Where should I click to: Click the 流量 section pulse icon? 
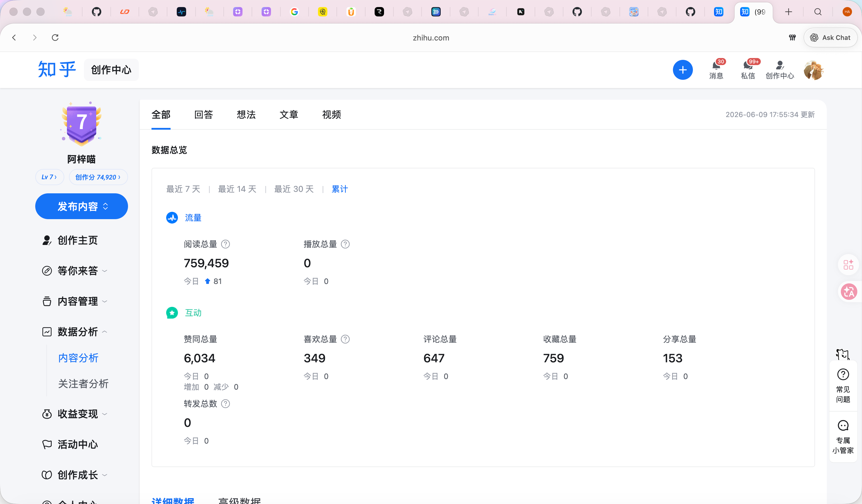(172, 218)
